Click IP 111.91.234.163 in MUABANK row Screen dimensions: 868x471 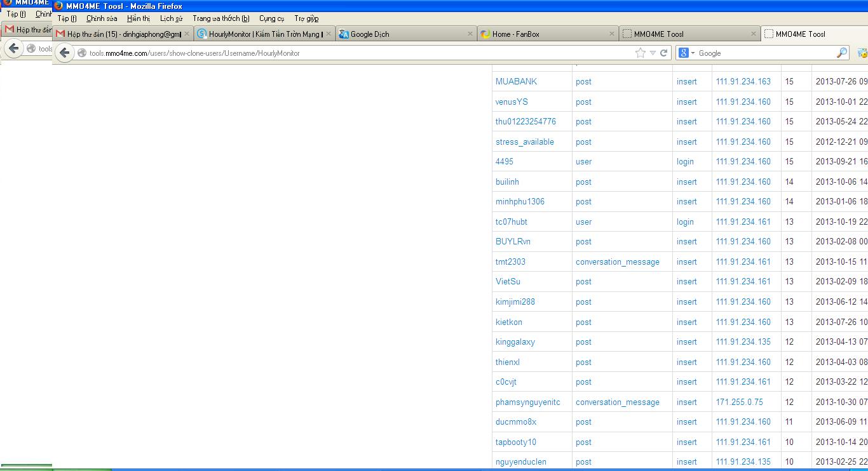tap(743, 81)
